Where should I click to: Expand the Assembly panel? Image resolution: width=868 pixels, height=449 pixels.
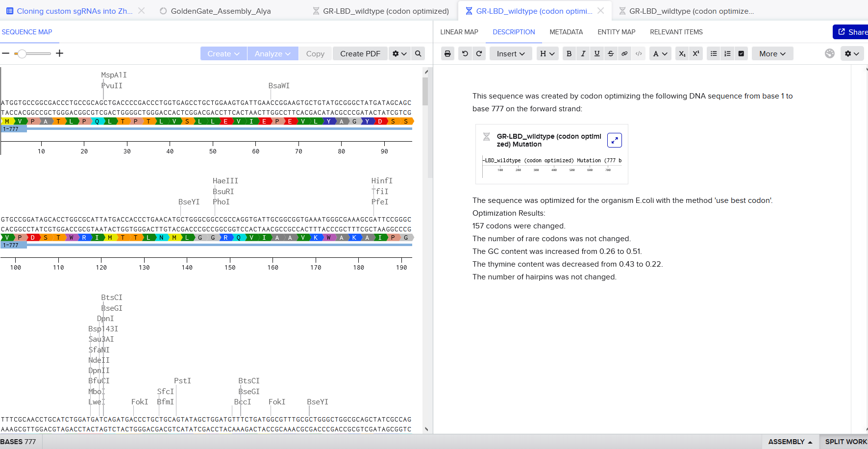coord(790,442)
